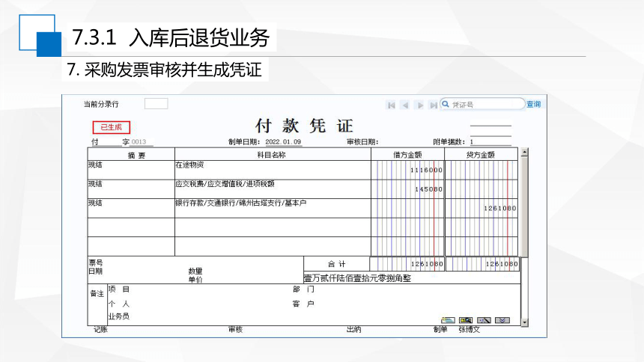The height and width of the screenshot is (362, 644).
Task: Click the first bottom toolbar icon with star
Action: 448,320
